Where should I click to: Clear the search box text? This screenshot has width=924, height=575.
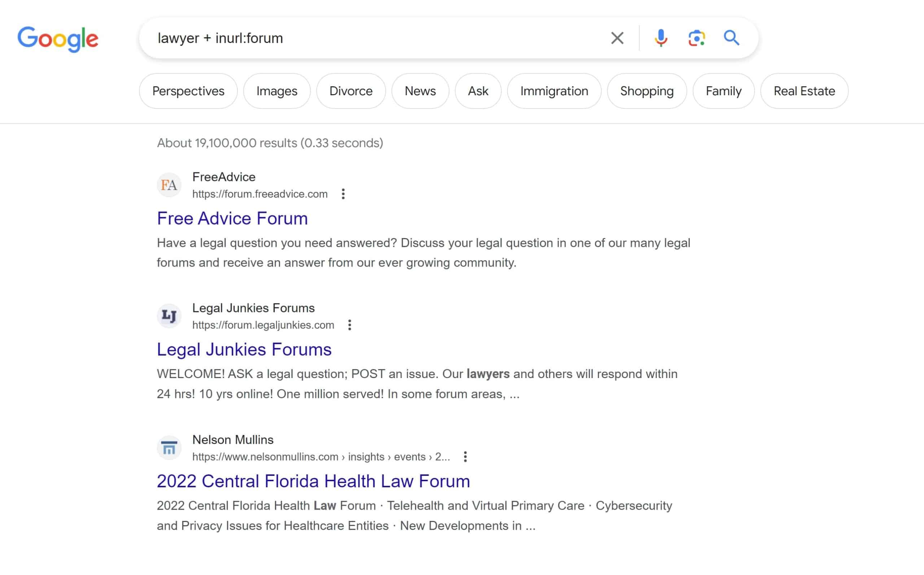617,38
